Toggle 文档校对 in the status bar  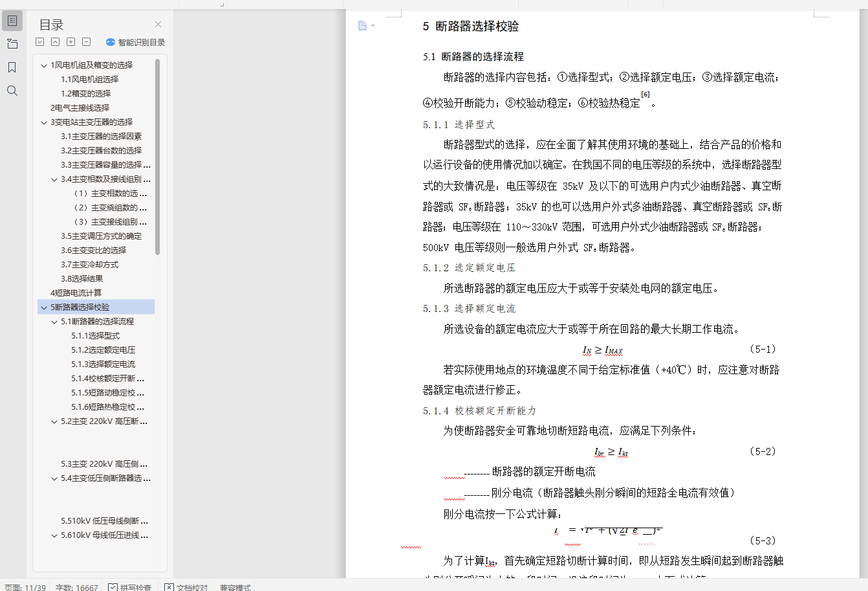(186, 587)
